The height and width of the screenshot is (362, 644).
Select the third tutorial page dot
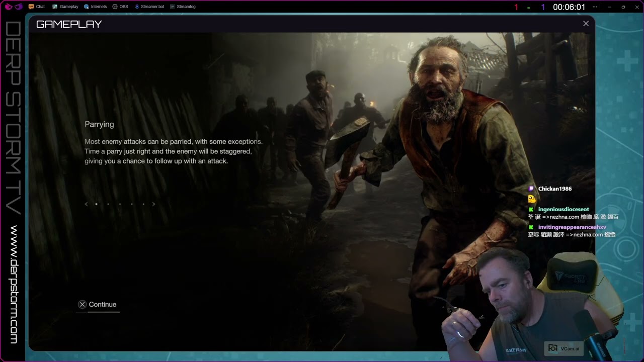[x=120, y=204]
